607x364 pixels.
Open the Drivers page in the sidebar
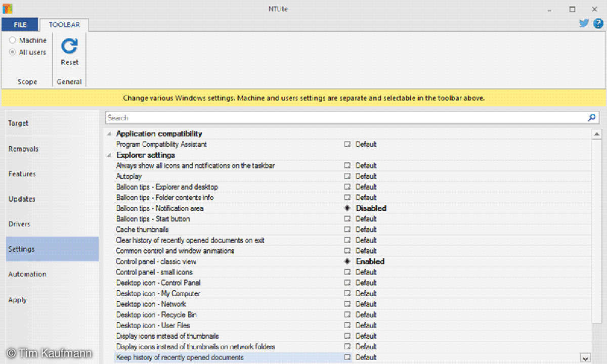(x=52, y=224)
